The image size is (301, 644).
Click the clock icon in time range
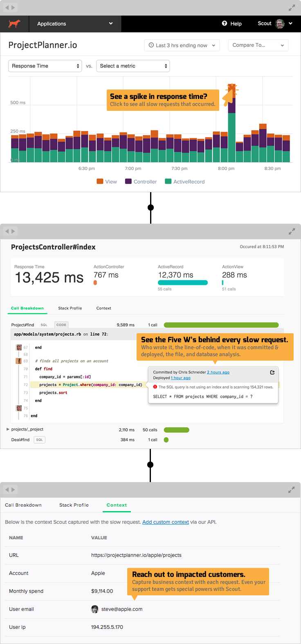click(x=151, y=45)
